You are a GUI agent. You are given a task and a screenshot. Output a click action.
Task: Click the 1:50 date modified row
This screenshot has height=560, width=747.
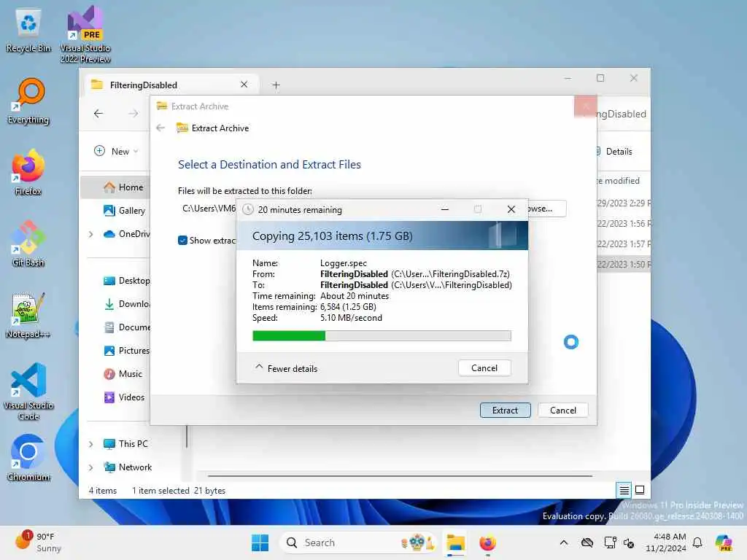pyautogui.click(x=623, y=264)
